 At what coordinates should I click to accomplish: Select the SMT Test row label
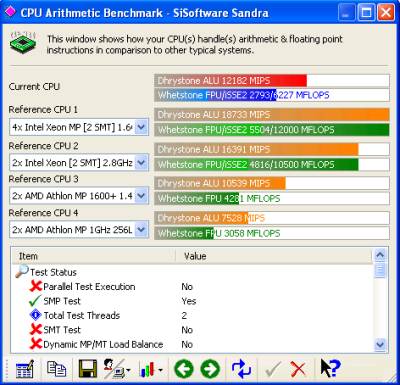click(62, 330)
